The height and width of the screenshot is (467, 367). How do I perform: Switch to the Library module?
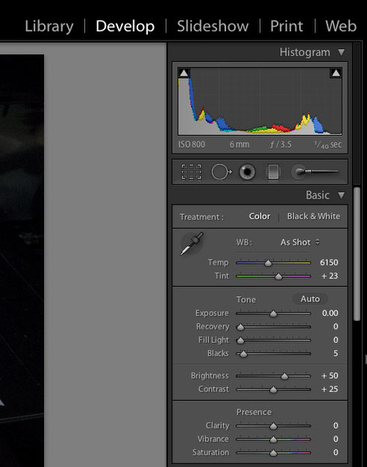(49, 26)
